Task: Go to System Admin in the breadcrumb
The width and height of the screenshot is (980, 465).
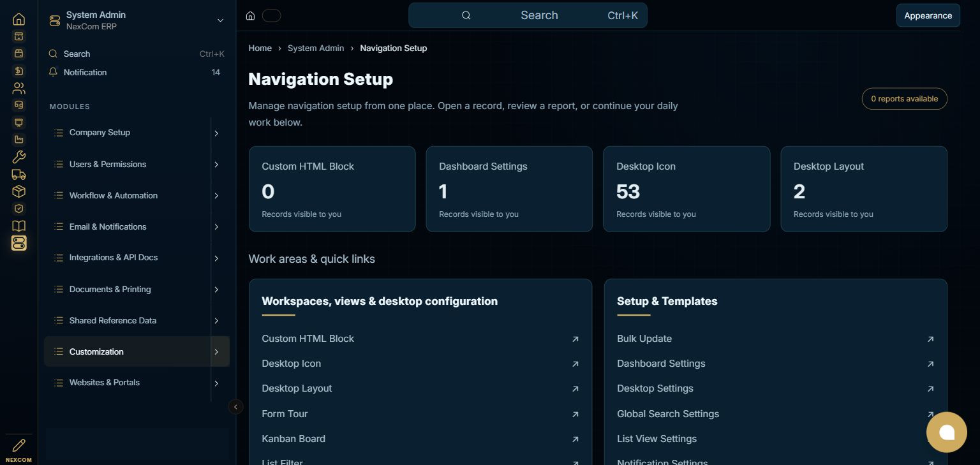Action: [x=316, y=48]
